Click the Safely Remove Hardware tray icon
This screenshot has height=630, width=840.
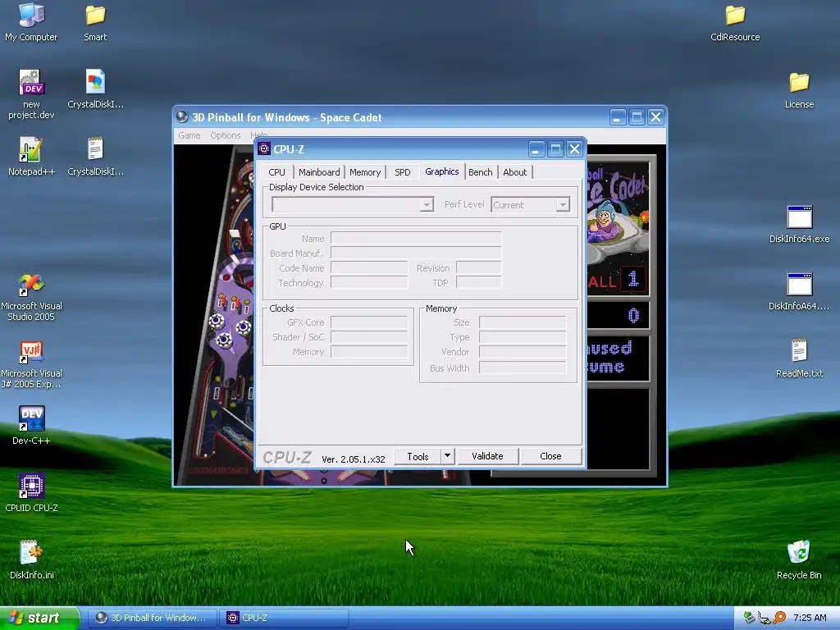(750, 618)
